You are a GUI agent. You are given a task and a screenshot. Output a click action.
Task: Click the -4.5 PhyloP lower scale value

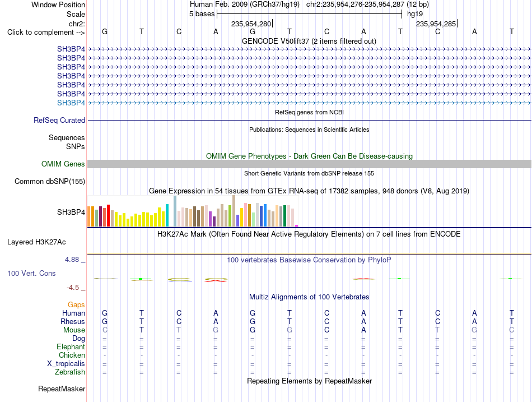[73, 288]
